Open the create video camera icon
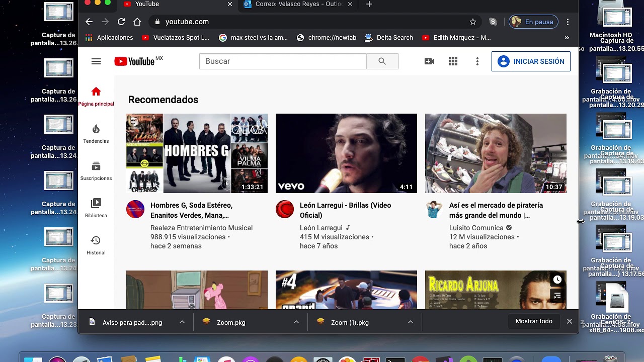Screen dimensions: 644x362 tap(429, 61)
